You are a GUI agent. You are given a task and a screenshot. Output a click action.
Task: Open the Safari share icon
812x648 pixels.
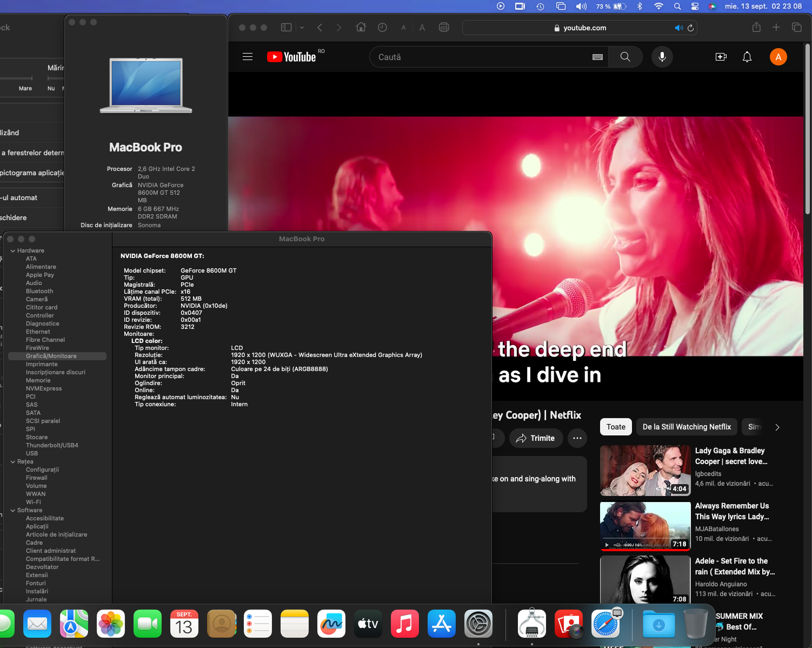(756, 28)
